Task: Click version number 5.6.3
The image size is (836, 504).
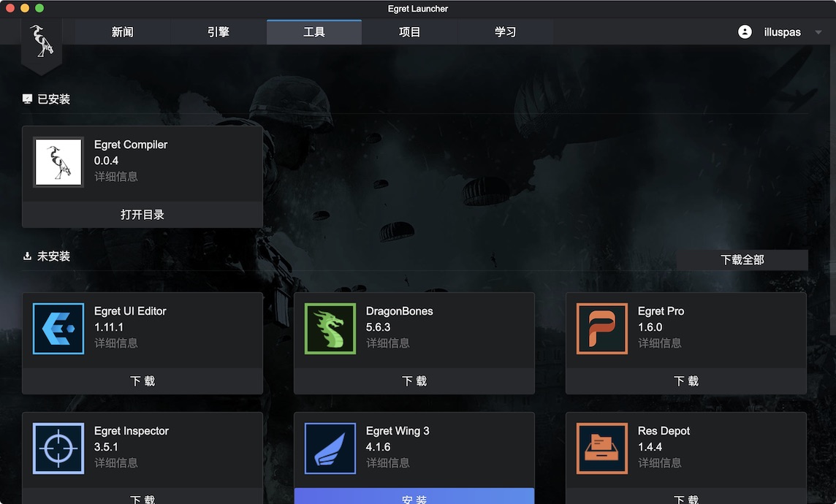Action: [x=378, y=327]
